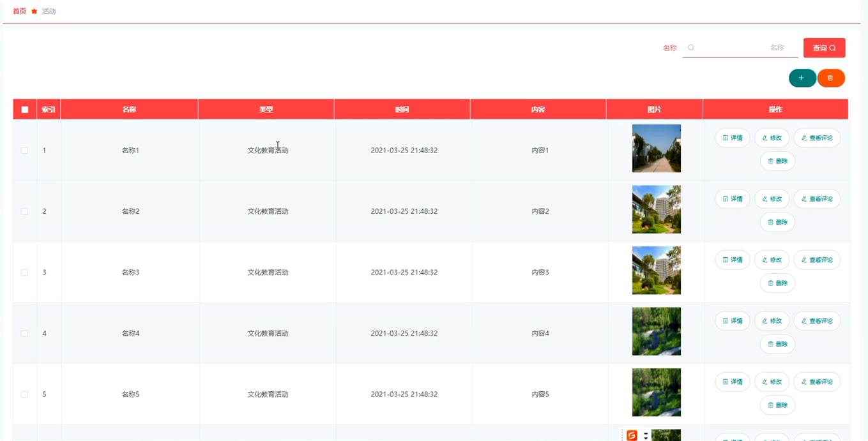Viewport: 868px width, 441px height.
Task: Click the cell text 名称5
Action: pyautogui.click(x=130, y=394)
